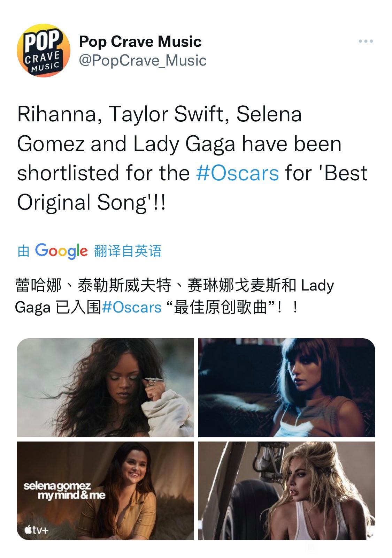
Task: Open the #Oscars hashtag in English text
Action: tap(237, 173)
